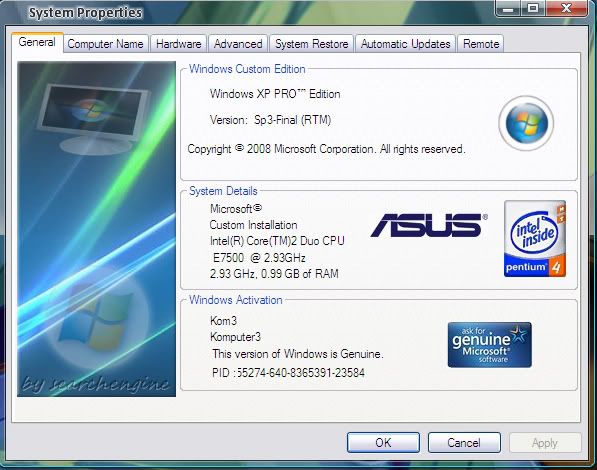Open the Automatic Updates tab
Screen dimensions: 597x470
(x=405, y=44)
